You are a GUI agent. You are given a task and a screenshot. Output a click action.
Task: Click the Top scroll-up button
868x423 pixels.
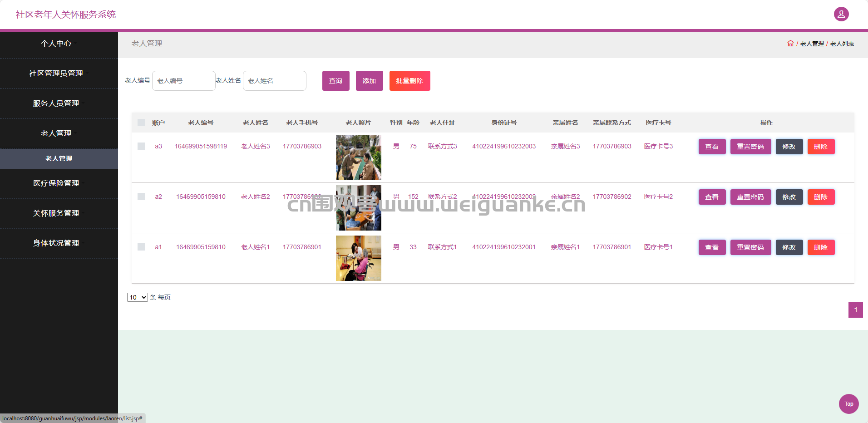tap(849, 404)
